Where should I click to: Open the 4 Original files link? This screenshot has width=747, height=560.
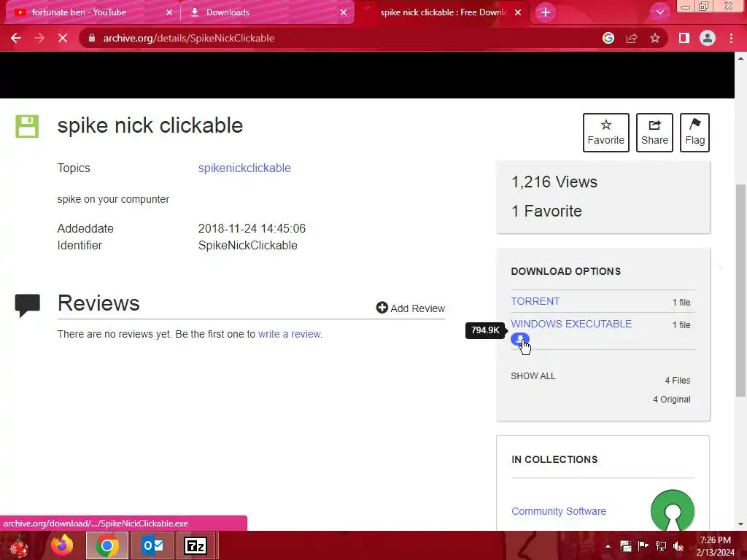pos(671,399)
